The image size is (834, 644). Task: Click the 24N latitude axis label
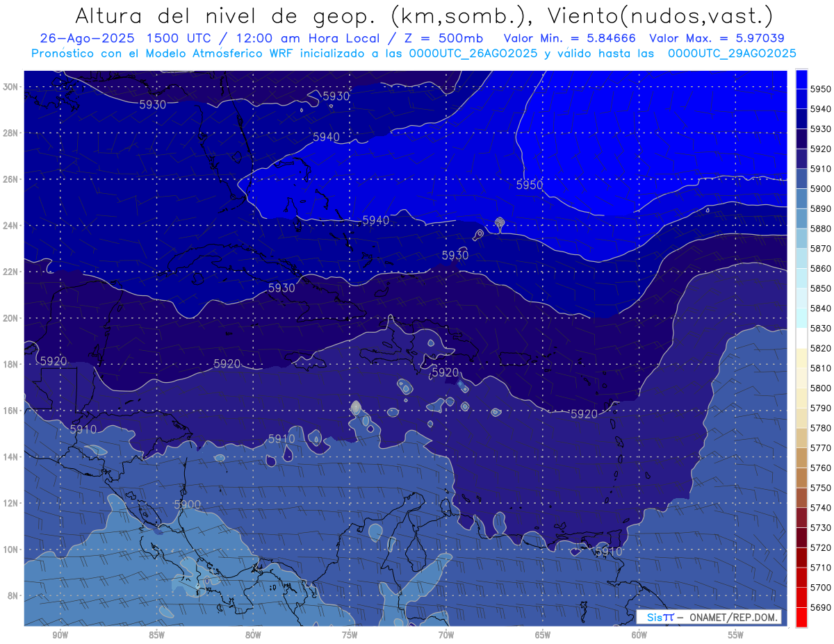coord(11,226)
